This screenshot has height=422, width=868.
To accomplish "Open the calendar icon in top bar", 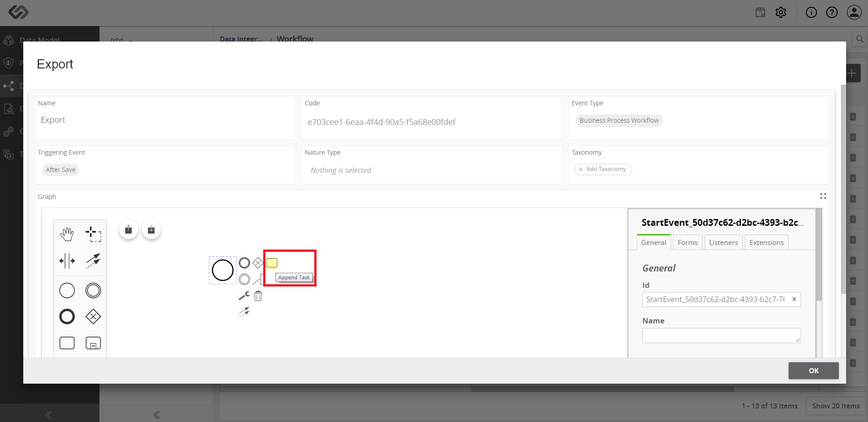I will coord(760,12).
